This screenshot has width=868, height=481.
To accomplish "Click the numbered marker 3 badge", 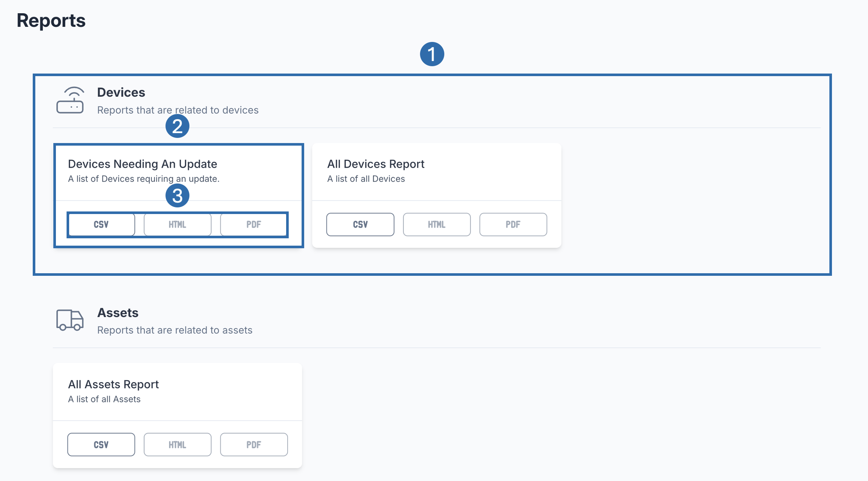I will [177, 196].
